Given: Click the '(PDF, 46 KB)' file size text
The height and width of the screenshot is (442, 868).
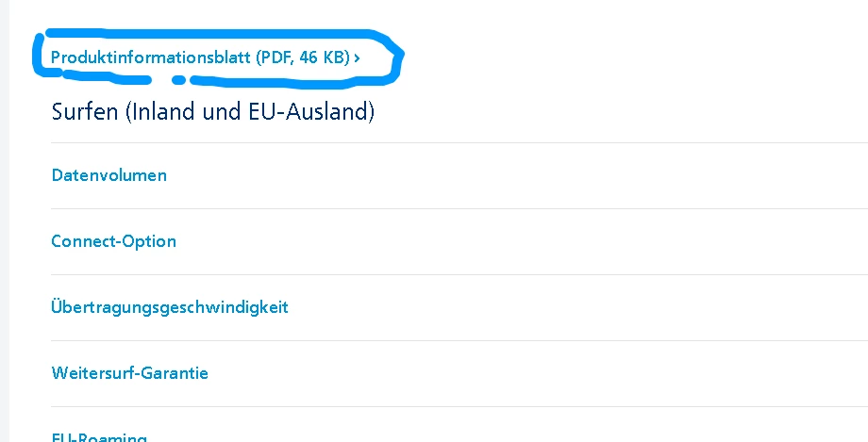Looking at the screenshot, I should pyautogui.click(x=303, y=57).
